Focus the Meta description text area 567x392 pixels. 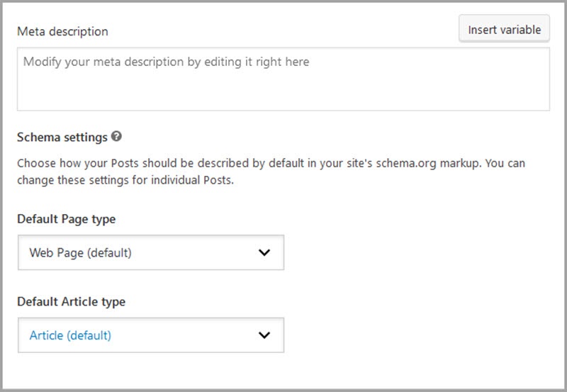[283, 79]
